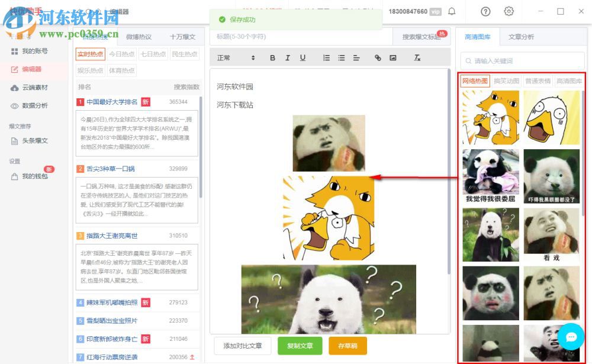592x364 pixels.
Task: Select the 高清图库 image category chip
Action: [568, 81]
